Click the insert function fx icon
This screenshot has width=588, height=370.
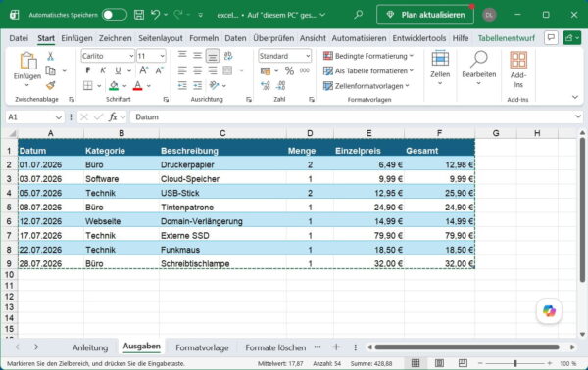(x=113, y=117)
